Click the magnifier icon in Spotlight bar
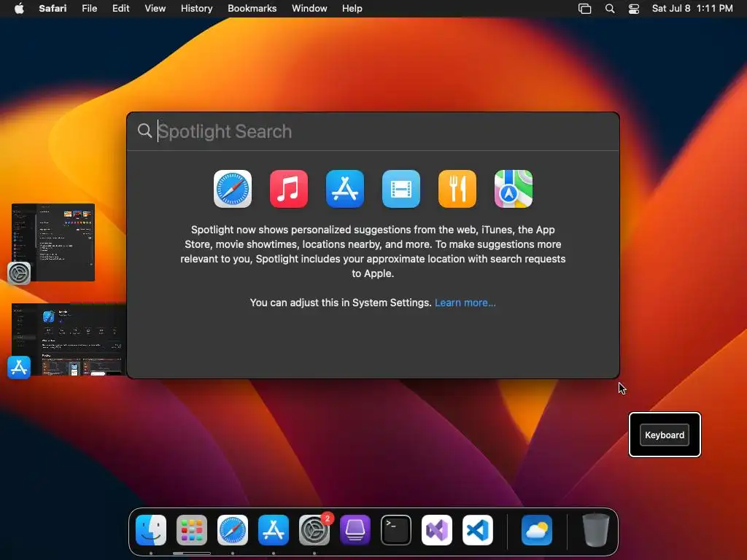The width and height of the screenshot is (747, 560). [x=144, y=131]
